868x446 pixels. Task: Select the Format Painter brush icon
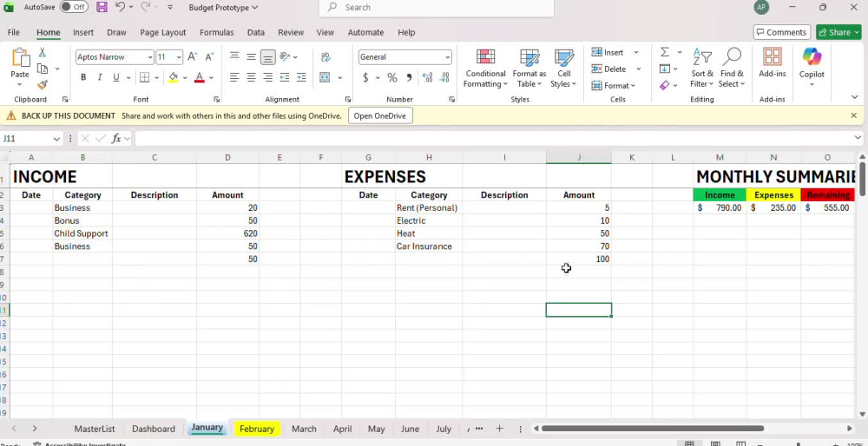pos(43,85)
